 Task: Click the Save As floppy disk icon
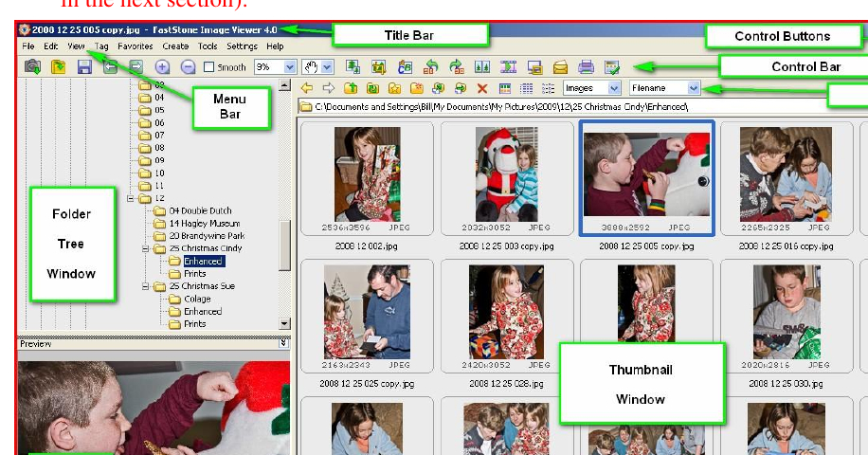pos(84,67)
